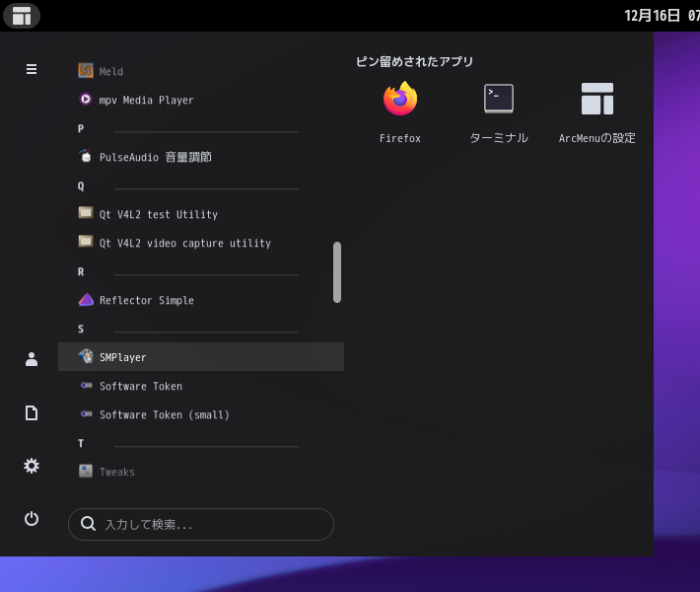Click the ArcMenu button in top panel
The image size is (700, 592).
tap(22, 16)
